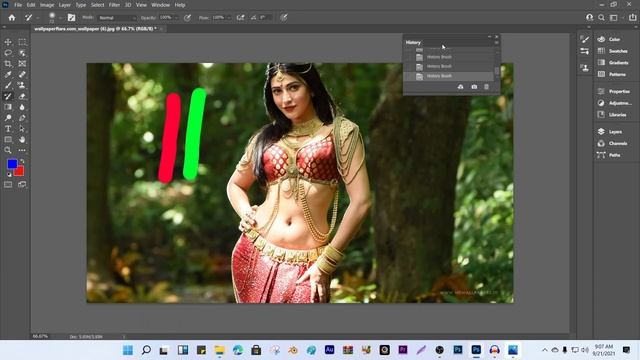Open the workspace switcher
The height and width of the screenshot is (360, 640).
(613, 18)
